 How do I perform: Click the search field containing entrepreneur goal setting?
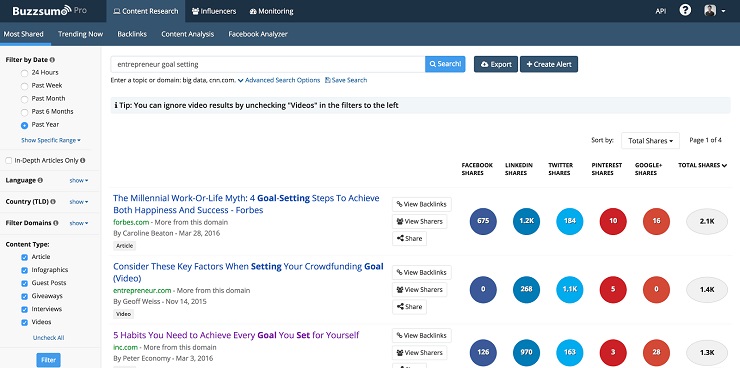[x=268, y=64]
